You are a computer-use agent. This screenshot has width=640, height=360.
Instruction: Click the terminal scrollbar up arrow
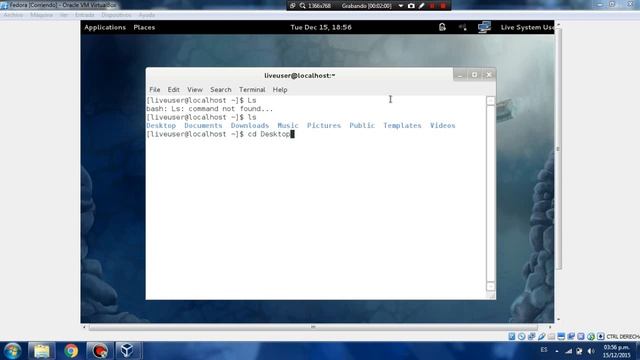491,101
